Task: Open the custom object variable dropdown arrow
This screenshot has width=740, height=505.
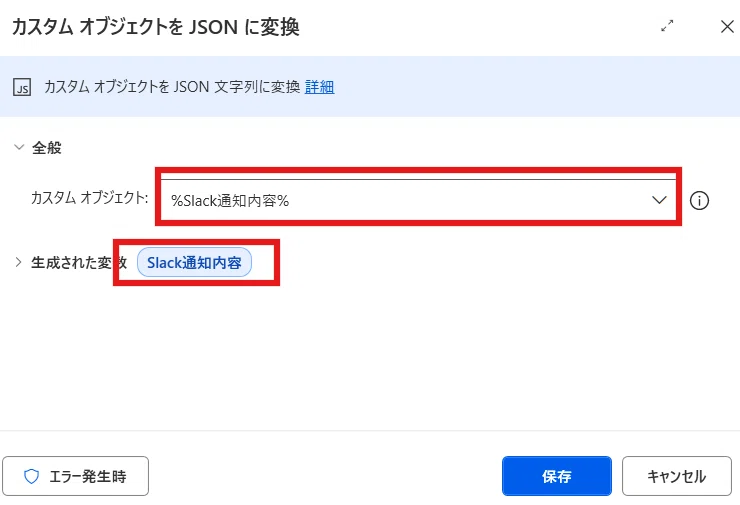Action: click(659, 200)
